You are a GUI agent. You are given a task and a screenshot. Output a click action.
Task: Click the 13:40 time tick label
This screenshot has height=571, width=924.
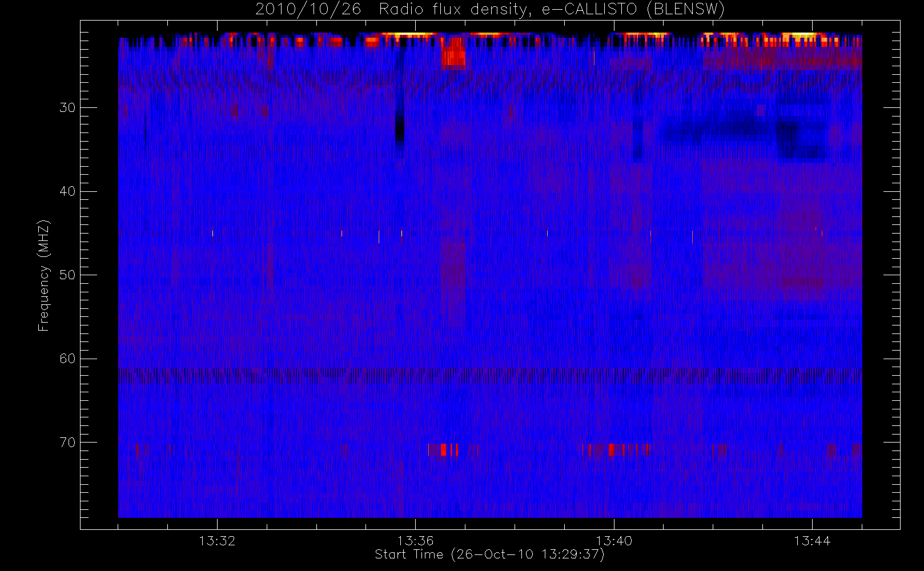click(x=614, y=541)
